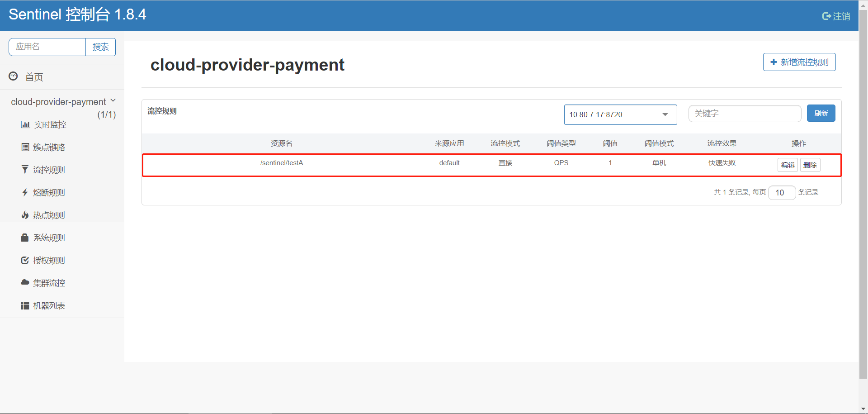
Task: Click the 刷新 button
Action: click(x=821, y=113)
